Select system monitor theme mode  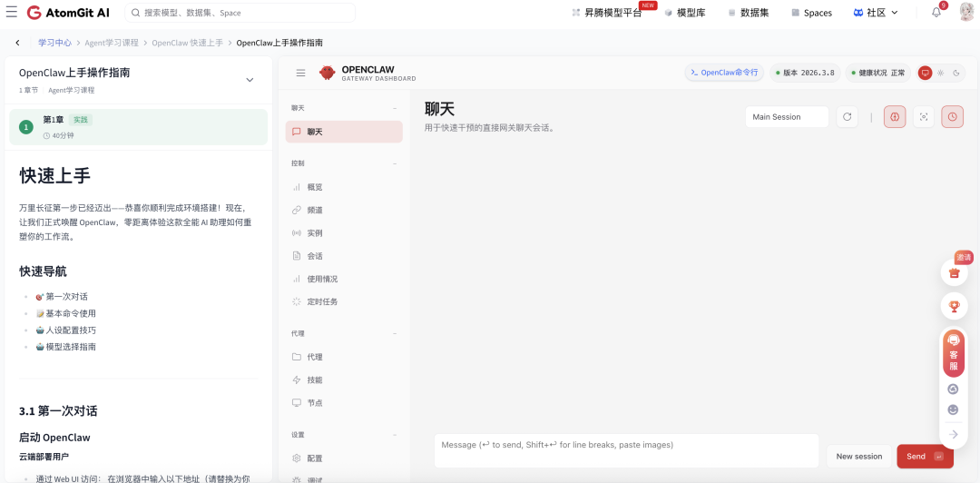coord(925,73)
